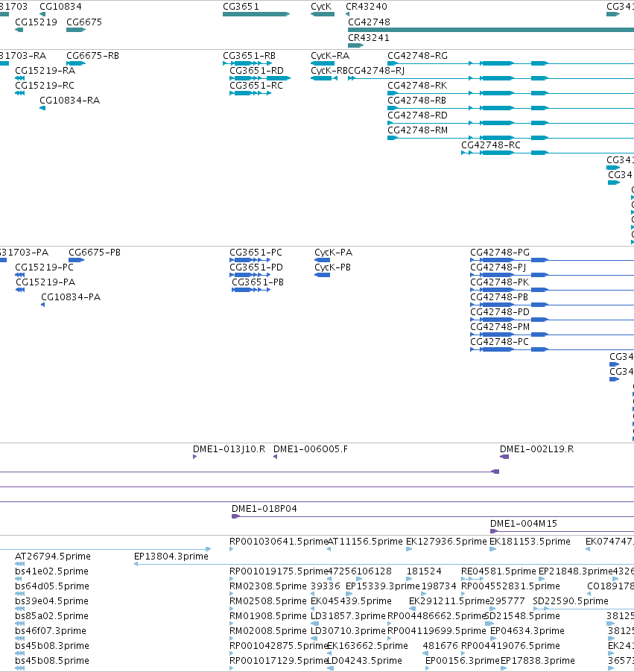Click EST EK127936.5prime label
The height and width of the screenshot is (672, 634).
(x=446, y=542)
